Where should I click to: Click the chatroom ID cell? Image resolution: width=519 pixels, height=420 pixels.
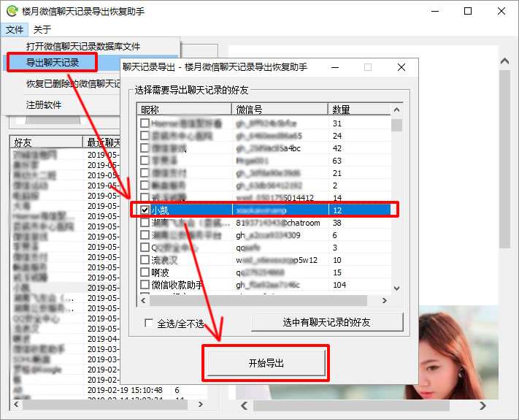tap(278, 223)
